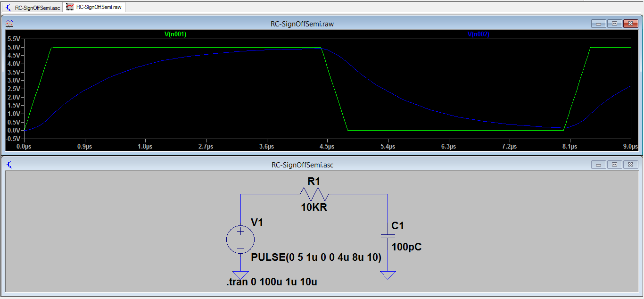The width and height of the screenshot is (644, 299).
Task: Click the ground symbol under C1
Action: (x=388, y=275)
